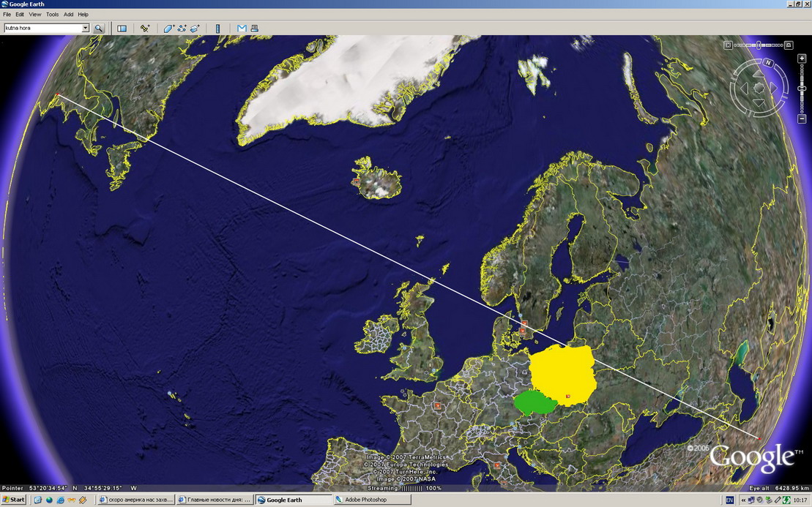The height and width of the screenshot is (507, 812).
Task: Pan the view down with compass arrow
Action: tap(759, 102)
